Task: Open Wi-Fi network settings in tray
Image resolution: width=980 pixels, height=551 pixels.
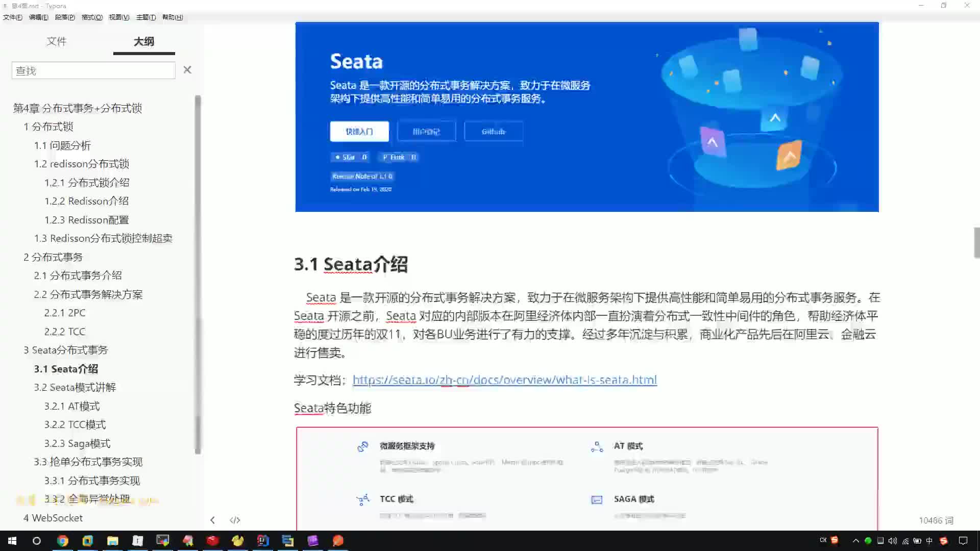Action: (905, 541)
